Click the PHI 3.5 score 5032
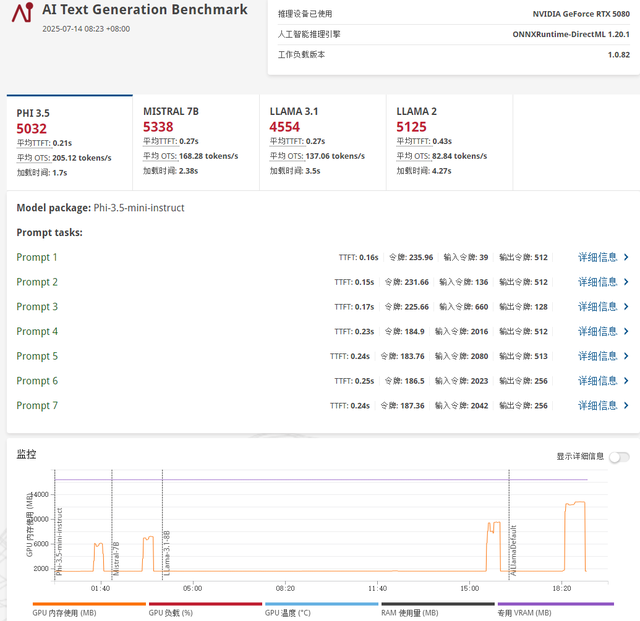640x621 pixels. (31, 129)
